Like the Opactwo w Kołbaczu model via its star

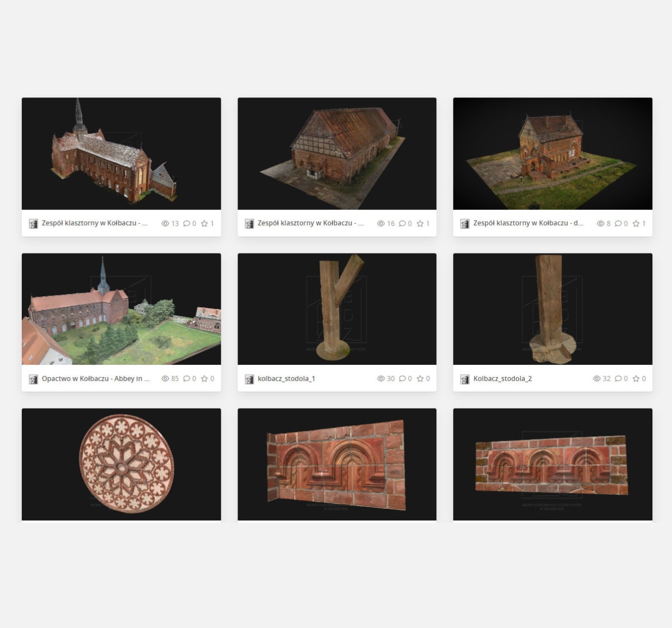(x=204, y=379)
